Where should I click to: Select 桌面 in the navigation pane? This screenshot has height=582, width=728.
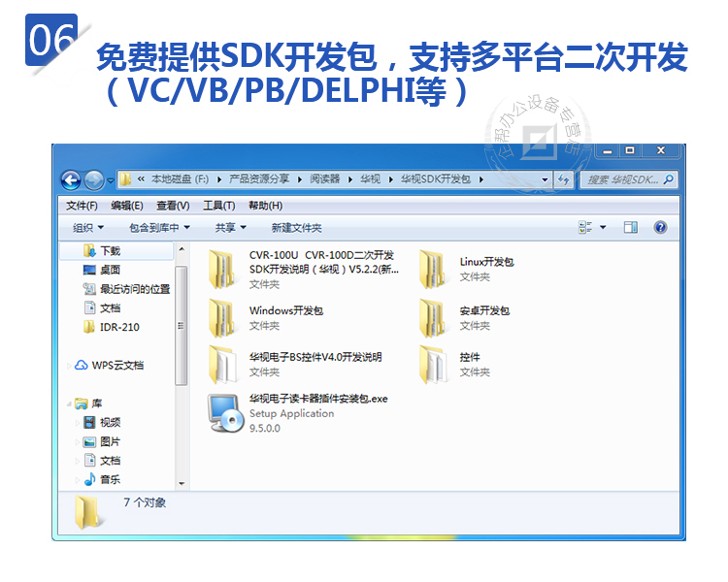[110, 270]
